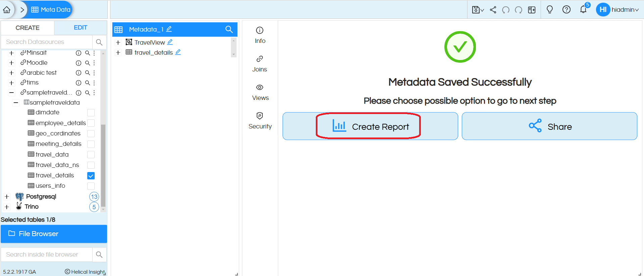Image resolution: width=644 pixels, height=276 pixels.
Task: Open the Views section
Action: click(260, 92)
